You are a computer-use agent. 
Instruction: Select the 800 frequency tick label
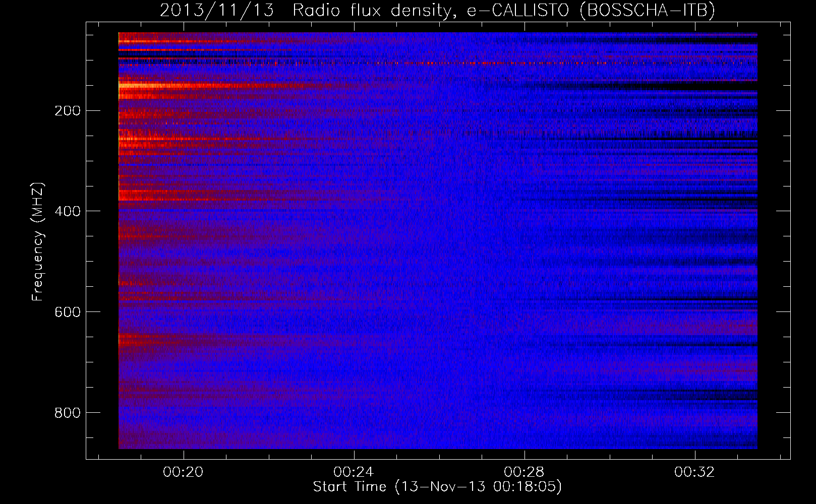coord(68,413)
